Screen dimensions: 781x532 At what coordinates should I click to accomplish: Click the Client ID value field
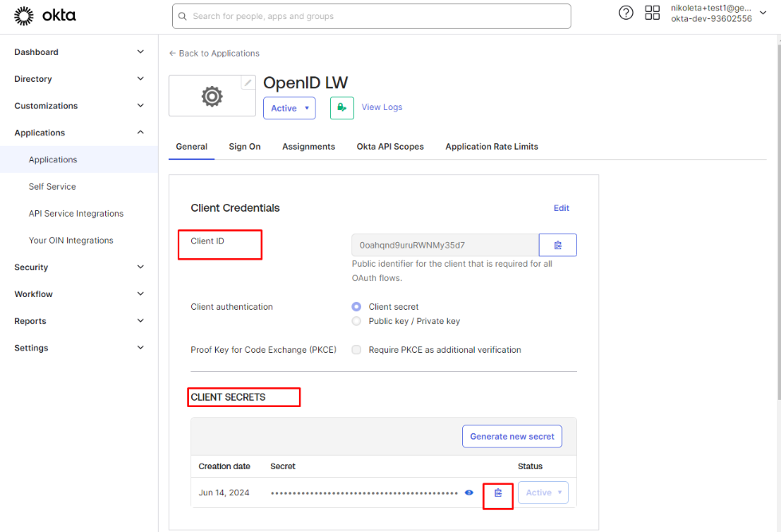coord(445,244)
